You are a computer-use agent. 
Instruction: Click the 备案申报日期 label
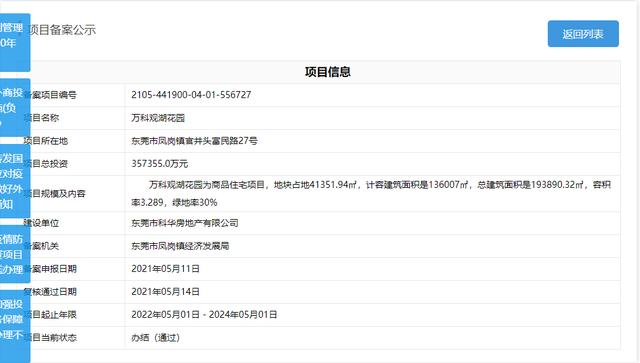(50, 269)
